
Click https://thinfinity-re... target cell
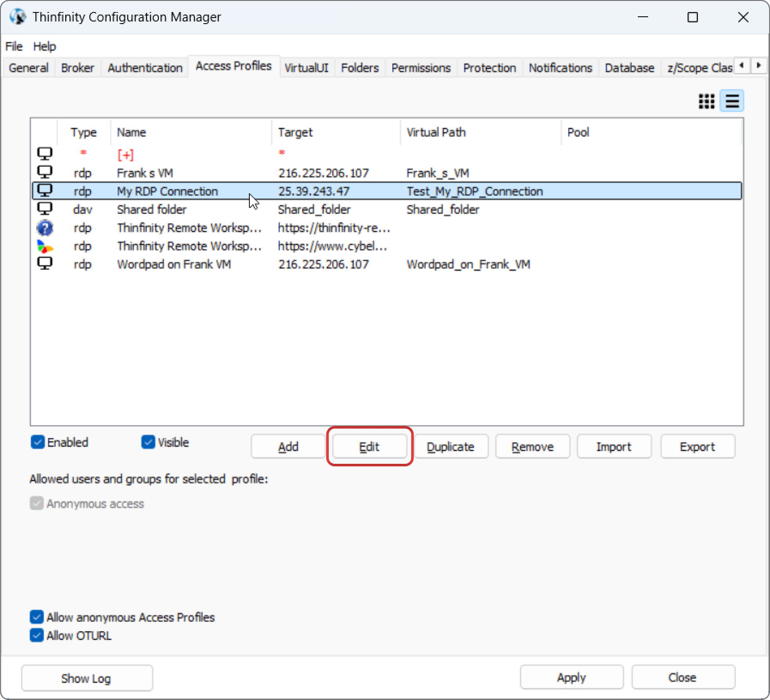pos(334,228)
